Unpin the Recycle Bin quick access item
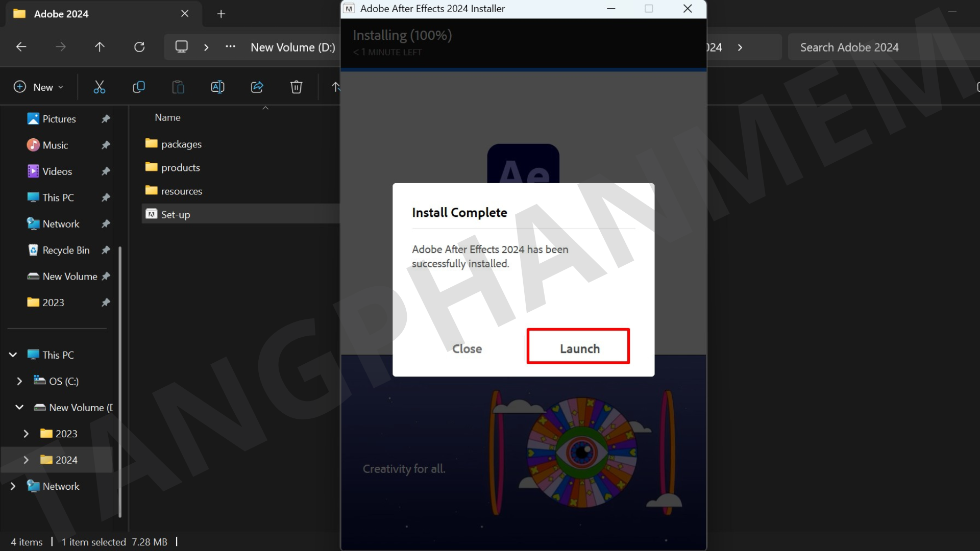The width and height of the screenshot is (980, 551). 106,251
